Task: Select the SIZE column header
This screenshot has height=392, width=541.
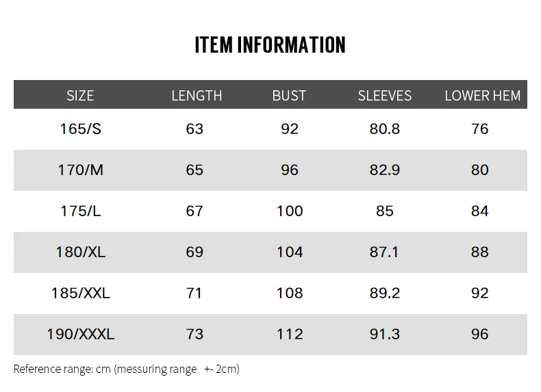Action: 80,96
